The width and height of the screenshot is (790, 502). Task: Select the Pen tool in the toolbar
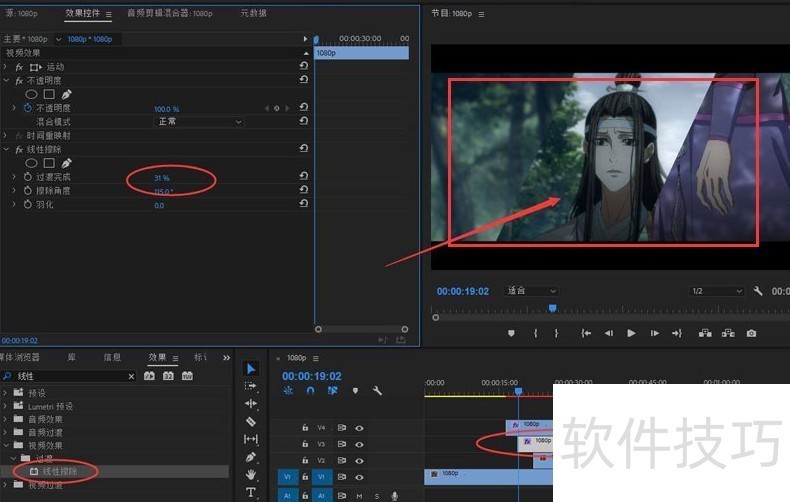pos(251,456)
